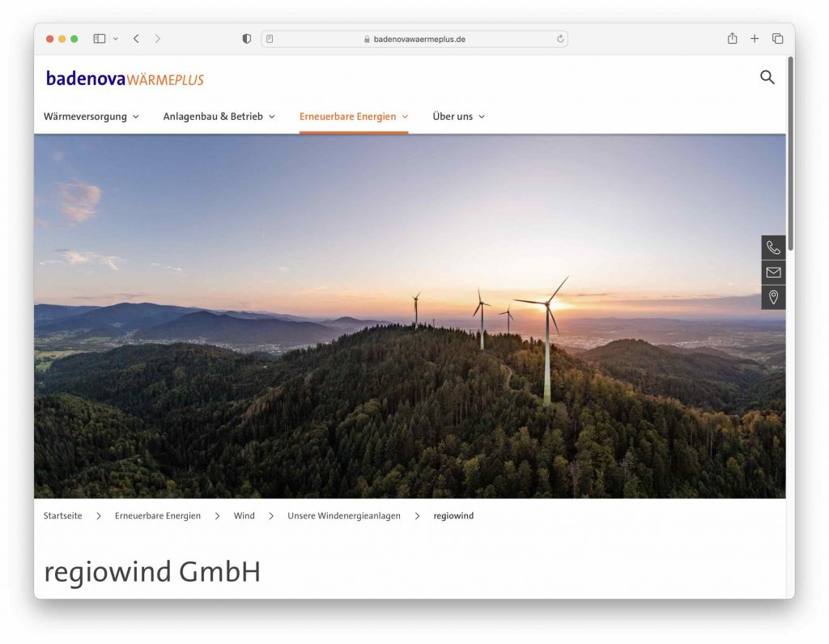The height and width of the screenshot is (644, 829).
Task: Click the lock icon in address bar
Action: pos(367,39)
